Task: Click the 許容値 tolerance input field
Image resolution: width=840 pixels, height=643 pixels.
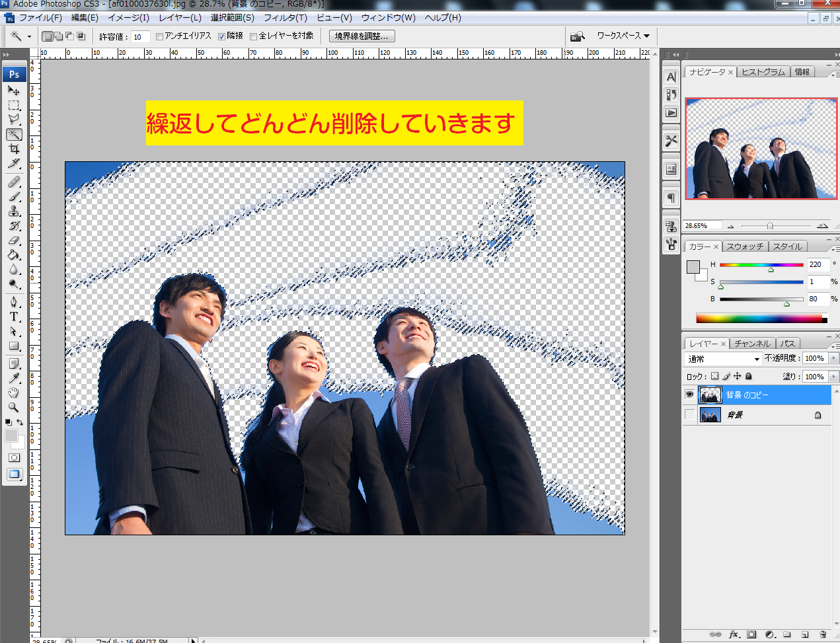Action: (140, 37)
